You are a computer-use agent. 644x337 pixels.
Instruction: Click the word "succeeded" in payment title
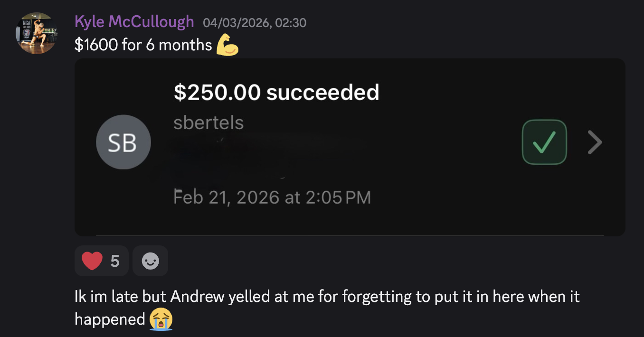(x=323, y=93)
